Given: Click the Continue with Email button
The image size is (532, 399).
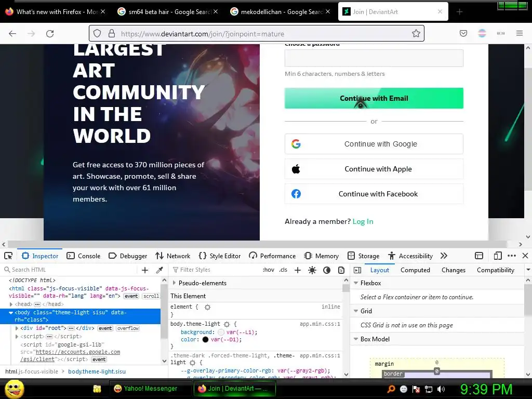Looking at the screenshot, I should 374,98.
